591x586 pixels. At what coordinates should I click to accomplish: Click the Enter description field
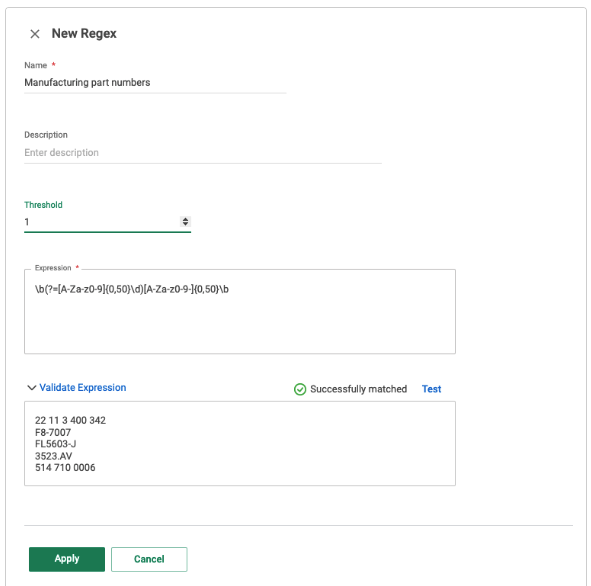(203, 153)
